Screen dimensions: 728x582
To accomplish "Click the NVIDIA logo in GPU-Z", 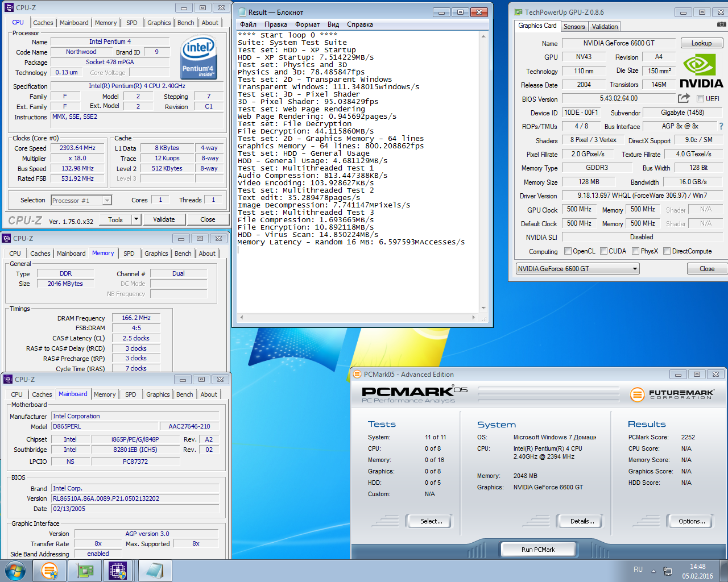I will [x=701, y=72].
